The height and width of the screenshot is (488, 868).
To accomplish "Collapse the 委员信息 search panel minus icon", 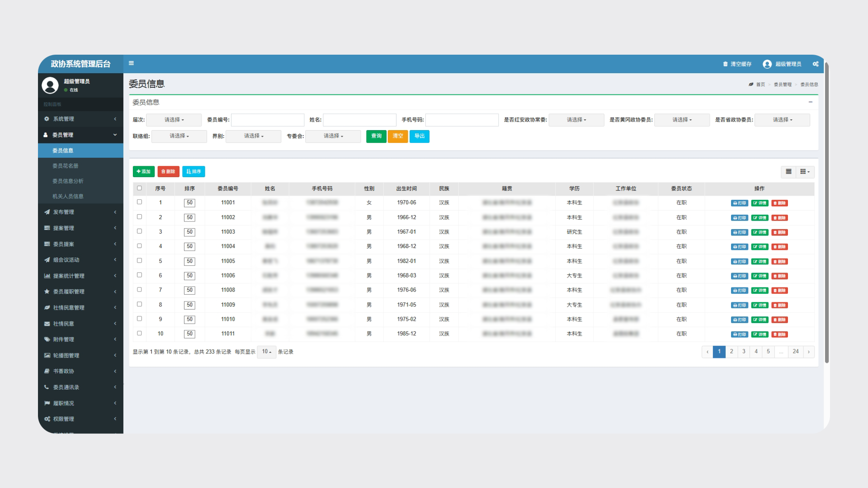I will [811, 102].
